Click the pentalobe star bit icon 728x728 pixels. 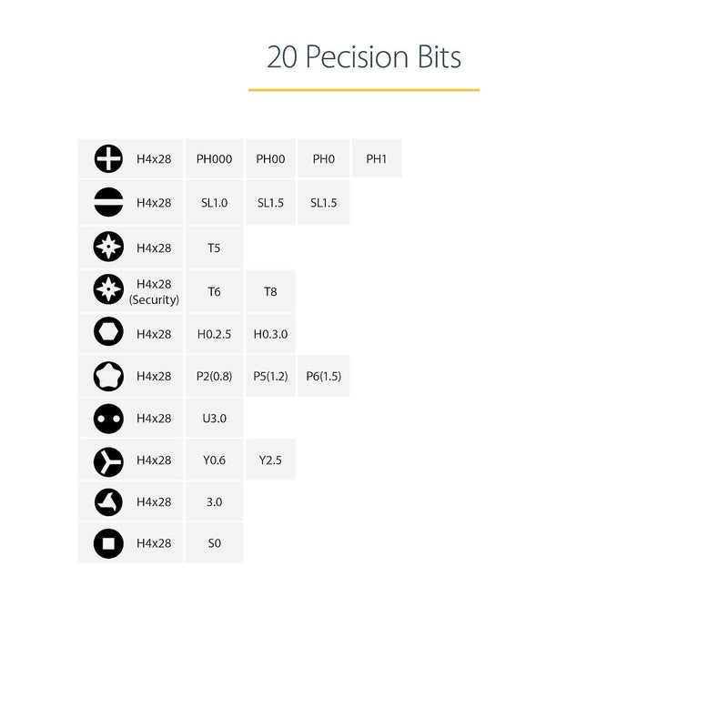click(x=108, y=376)
